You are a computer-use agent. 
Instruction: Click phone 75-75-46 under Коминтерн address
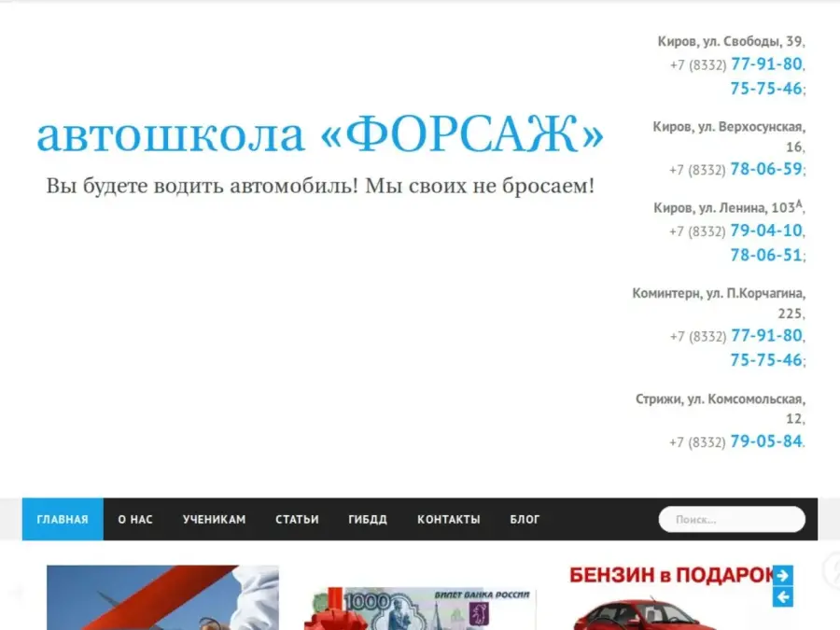(x=766, y=360)
